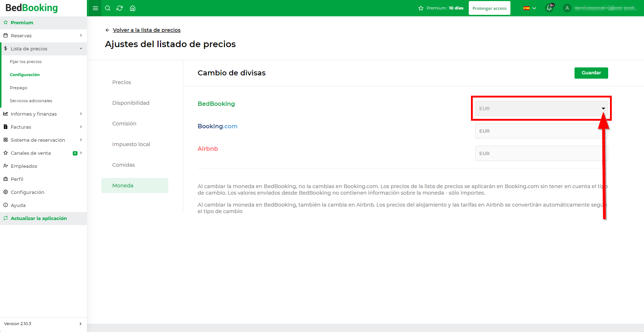Click Prolongar acceso button

(x=489, y=8)
